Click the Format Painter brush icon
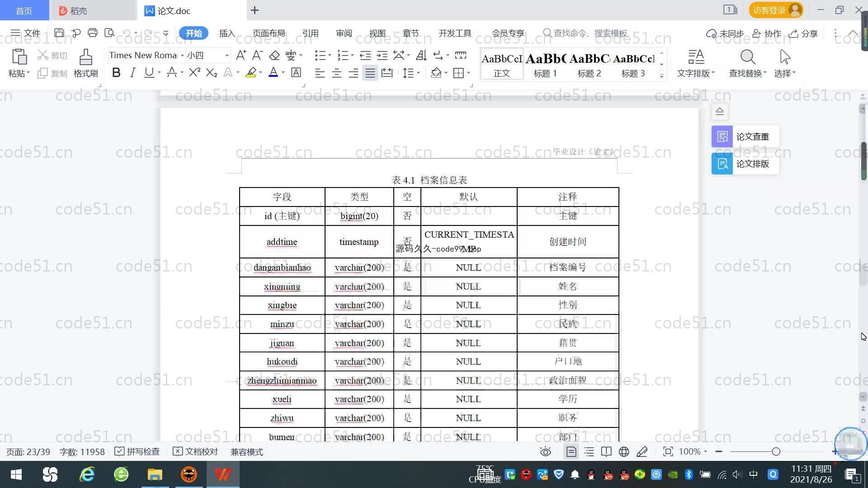 [x=86, y=57]
